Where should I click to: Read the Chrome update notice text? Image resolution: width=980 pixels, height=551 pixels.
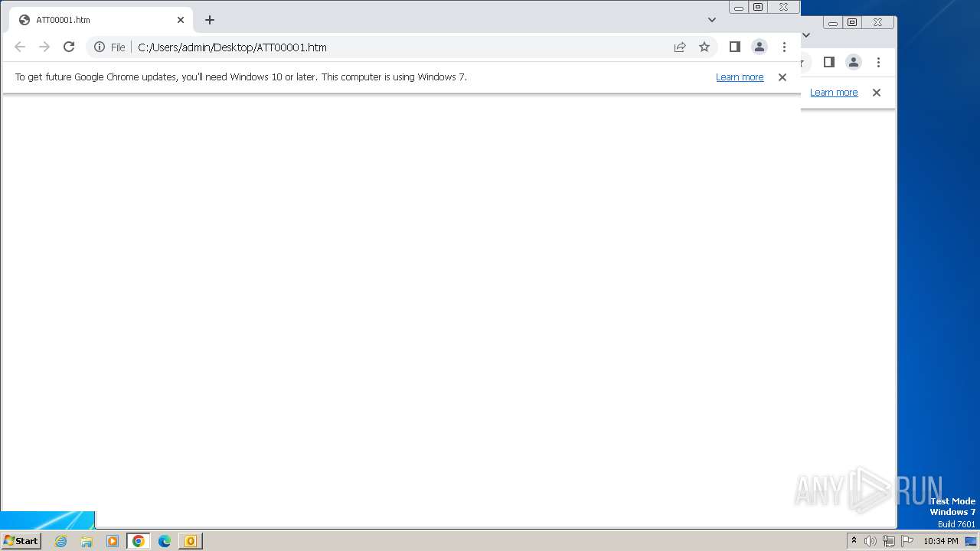(x=241, y=77)
